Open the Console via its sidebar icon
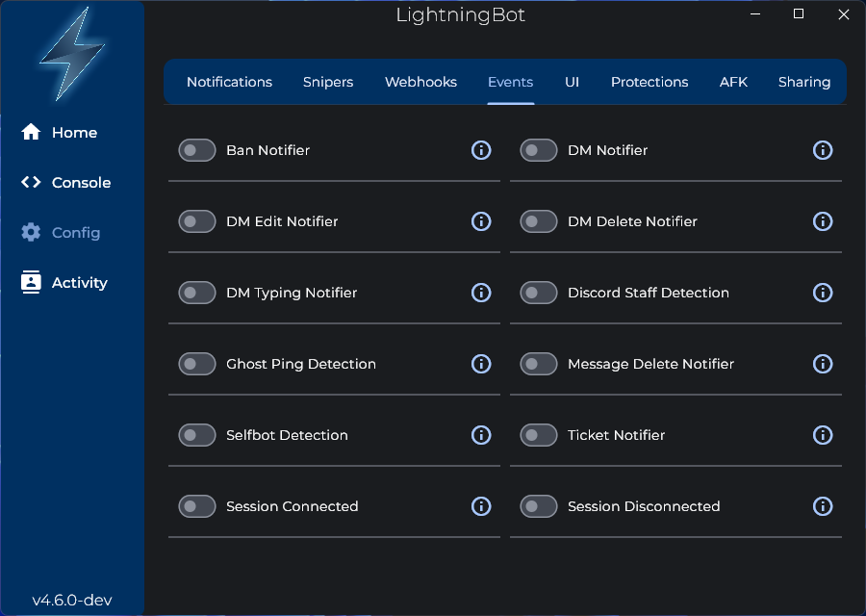 point(29,182)
